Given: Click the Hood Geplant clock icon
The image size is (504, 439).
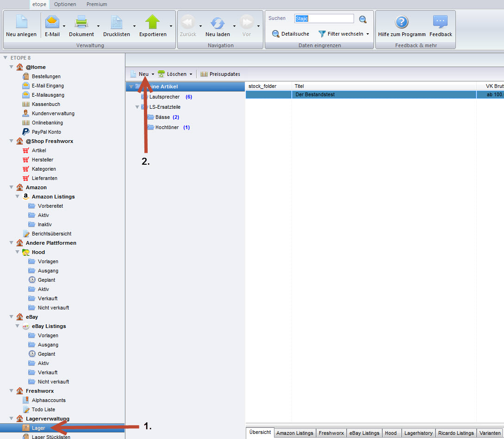Looking at the screenshot, I should point(32,279).
